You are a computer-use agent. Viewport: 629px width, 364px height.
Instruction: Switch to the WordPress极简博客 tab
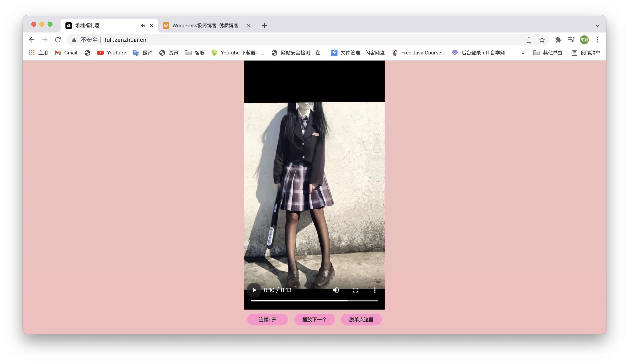click(205, 26)
